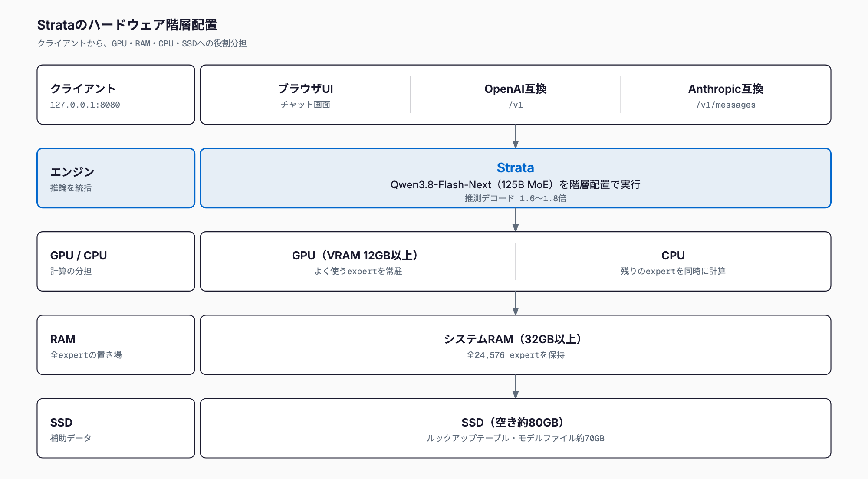Click the 'CPU' heading in the compute row

click(x=673, y=255)
